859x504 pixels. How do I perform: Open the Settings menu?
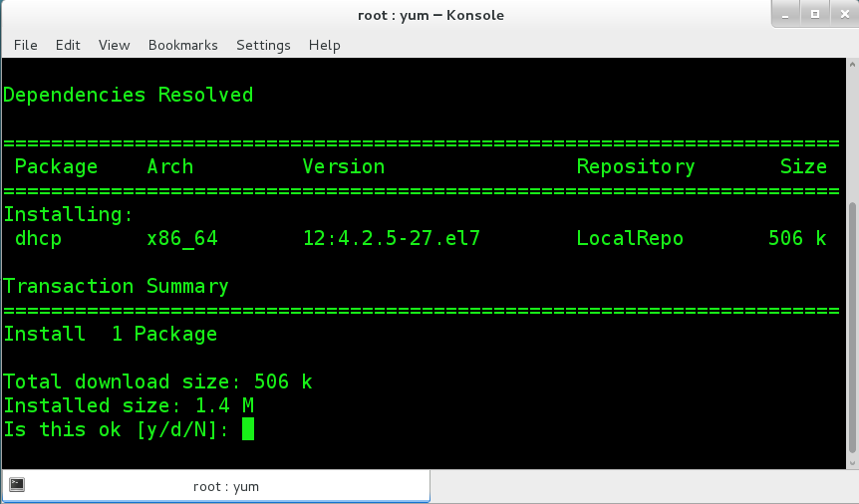coord(263,45)
